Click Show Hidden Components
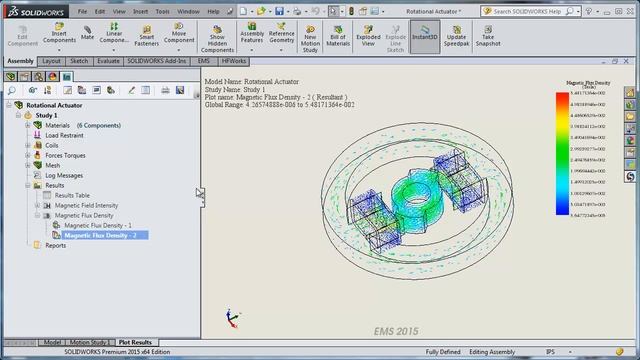The image size is (640, 360). point(217,39)
